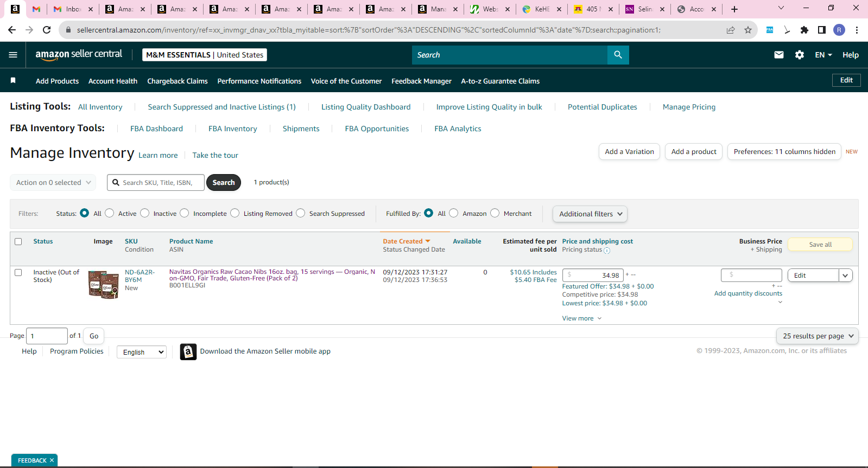Open the tab search chevron in title bar
868x468 pixels.
pos(781,8)
